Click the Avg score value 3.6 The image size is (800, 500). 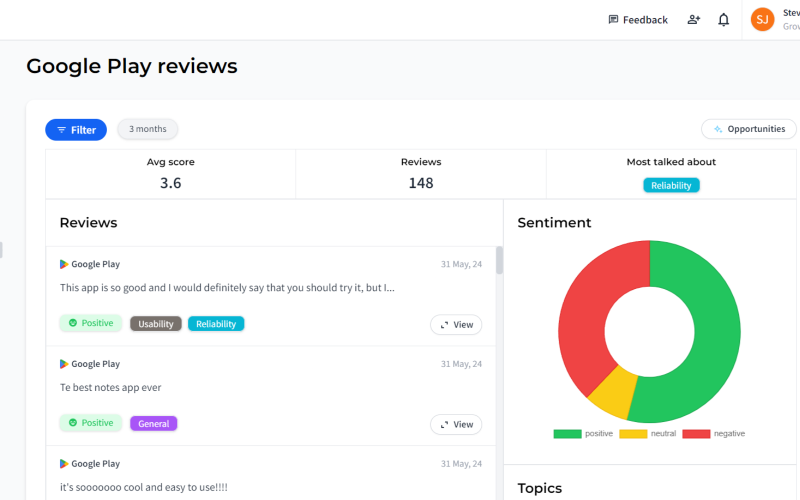click(x=170, y=183)
